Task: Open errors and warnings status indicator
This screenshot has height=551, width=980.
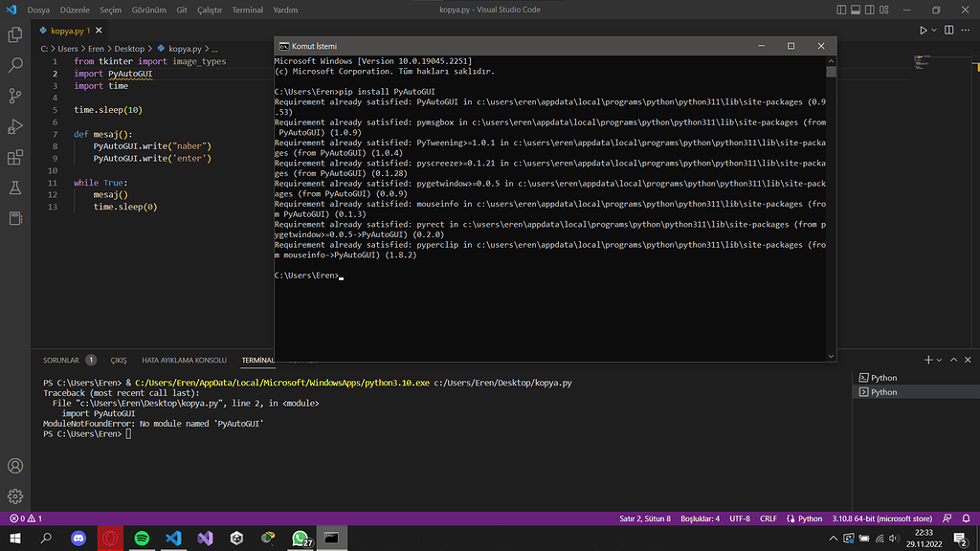Action: pyautogui.click(x=26, y=518)
